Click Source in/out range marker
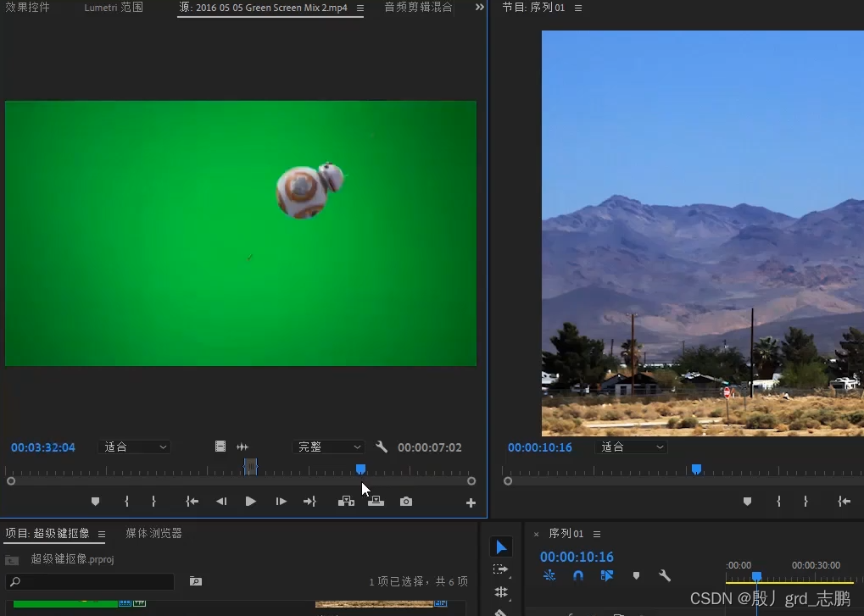The height and width of the screenshot is (616, 864). pos(251,467)
